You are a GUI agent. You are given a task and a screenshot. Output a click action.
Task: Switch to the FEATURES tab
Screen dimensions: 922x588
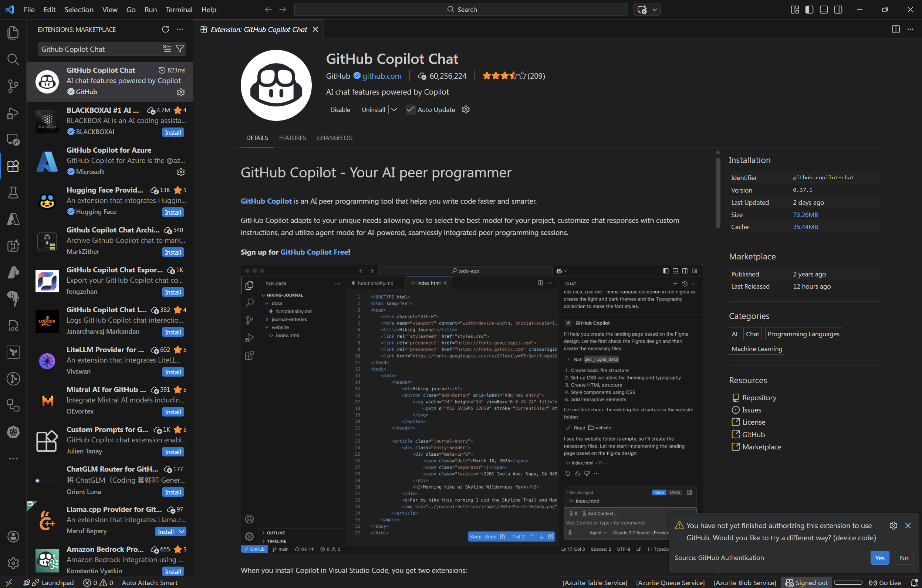pyautogui.click(x=292, y=138)
